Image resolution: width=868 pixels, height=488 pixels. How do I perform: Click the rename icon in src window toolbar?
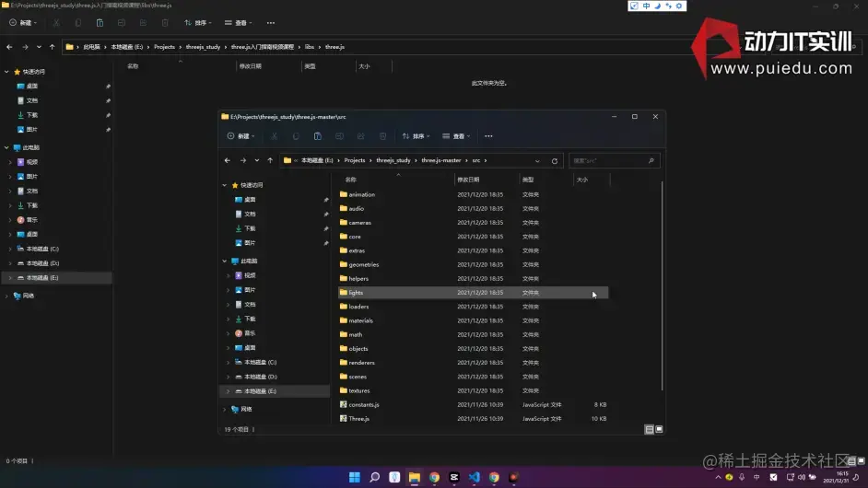click(339, 136)
